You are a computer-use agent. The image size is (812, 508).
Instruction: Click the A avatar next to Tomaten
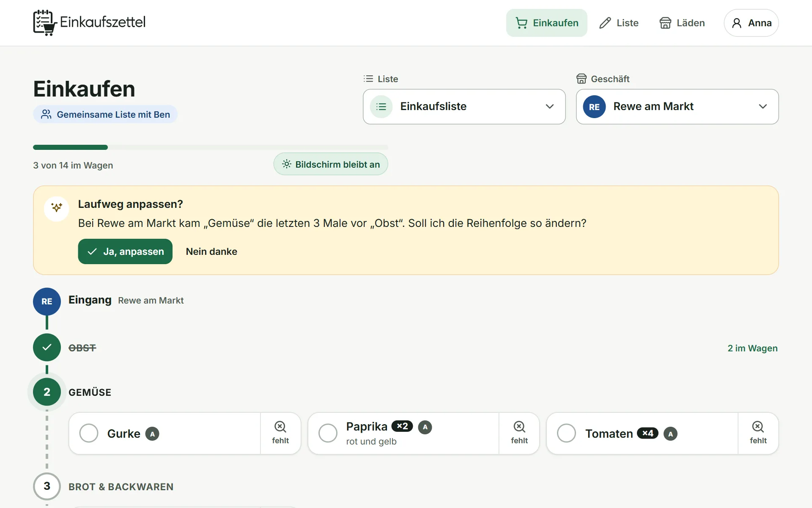670,434
